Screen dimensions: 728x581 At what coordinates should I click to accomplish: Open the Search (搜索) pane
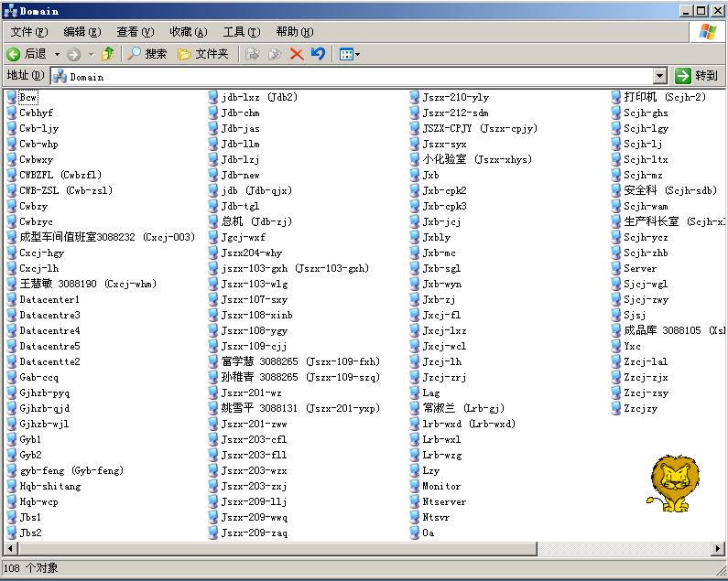[147, 54]
